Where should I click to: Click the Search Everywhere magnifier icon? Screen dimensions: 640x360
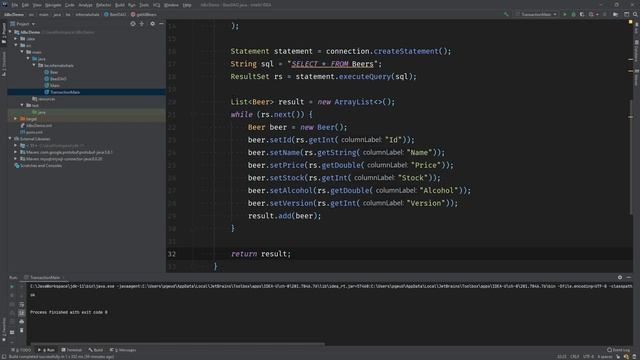(x=635, y=14)
